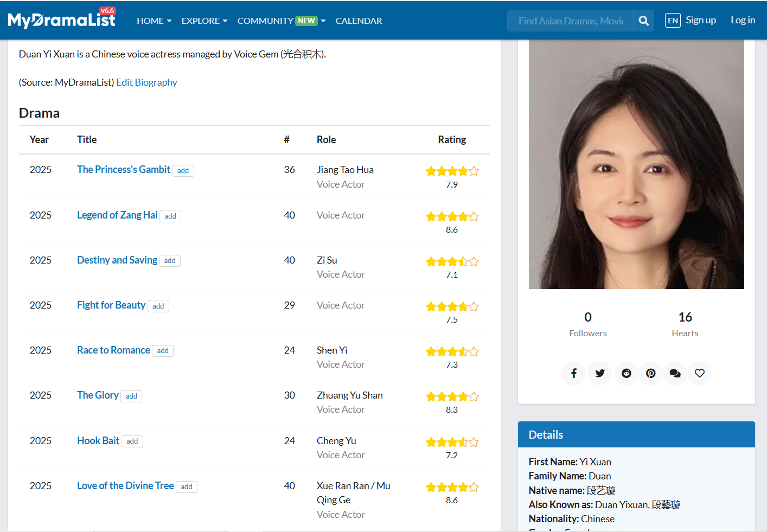Add Destiny and Saving to list
Viewport: 767px width, 532px height.
click(170, 261)
